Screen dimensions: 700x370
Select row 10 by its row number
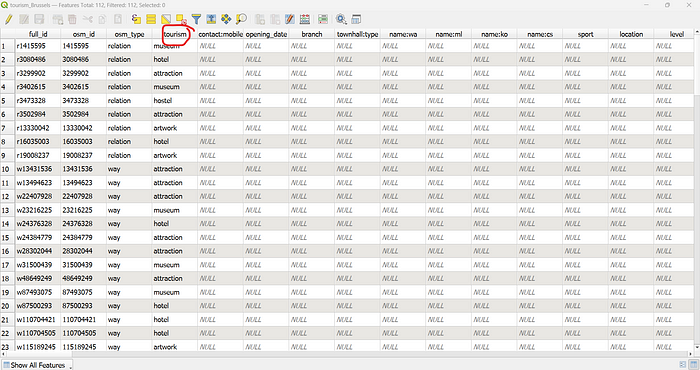click(8, 169)
